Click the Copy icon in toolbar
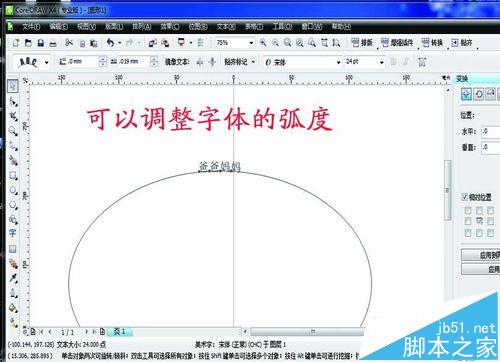500x362 pixels. [x=82, y=43]
